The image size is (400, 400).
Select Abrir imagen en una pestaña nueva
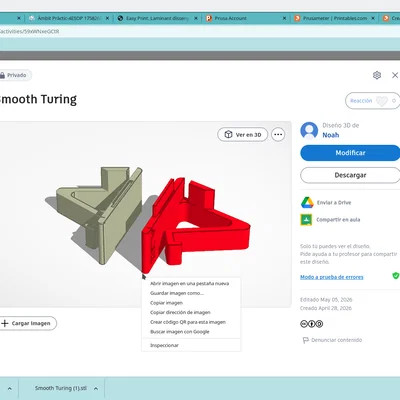(x=191, y=284)
